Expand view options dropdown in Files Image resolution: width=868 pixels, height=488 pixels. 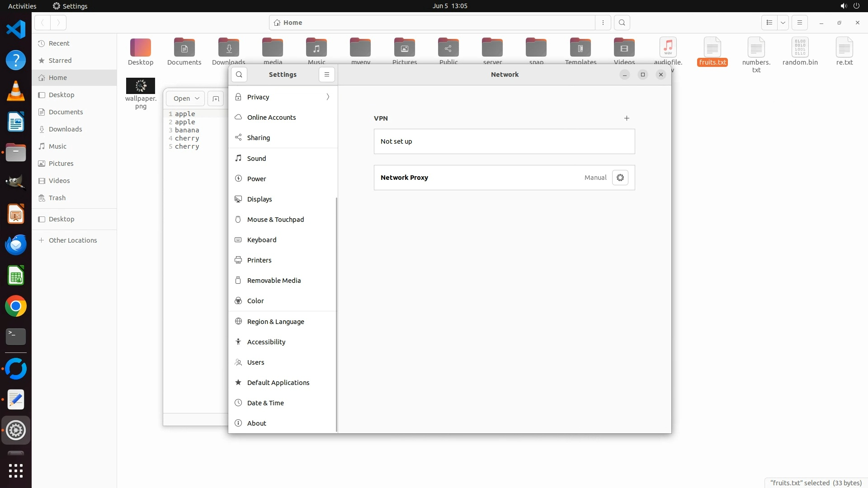[783, 23]
